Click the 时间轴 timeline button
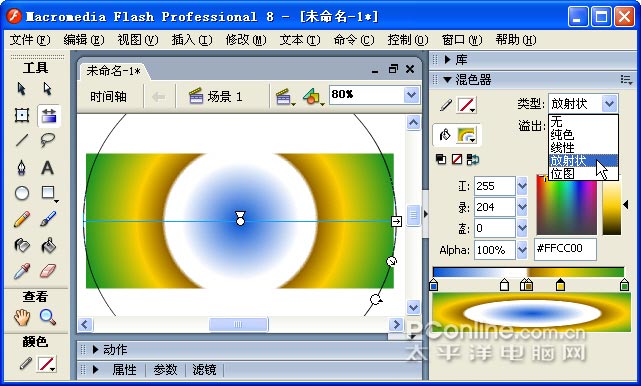 [x=109, y=96]
